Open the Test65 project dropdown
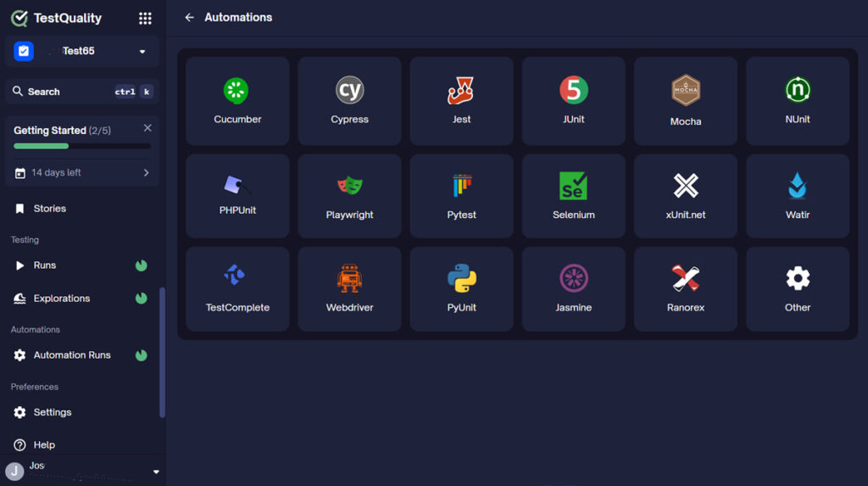Screen dimensions: 868x486 pos(82,51)
